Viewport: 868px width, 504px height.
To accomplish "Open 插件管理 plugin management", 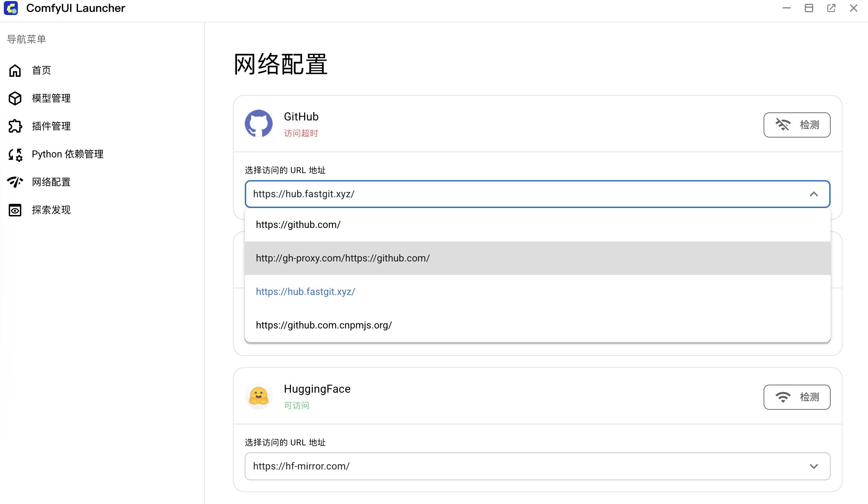I will (51, 126).
